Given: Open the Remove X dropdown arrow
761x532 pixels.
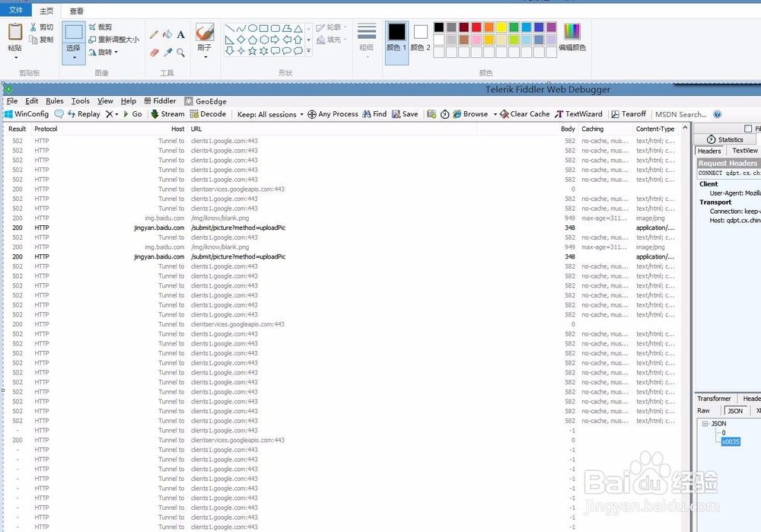Looking at the screenshot, I should pos(116,115).
